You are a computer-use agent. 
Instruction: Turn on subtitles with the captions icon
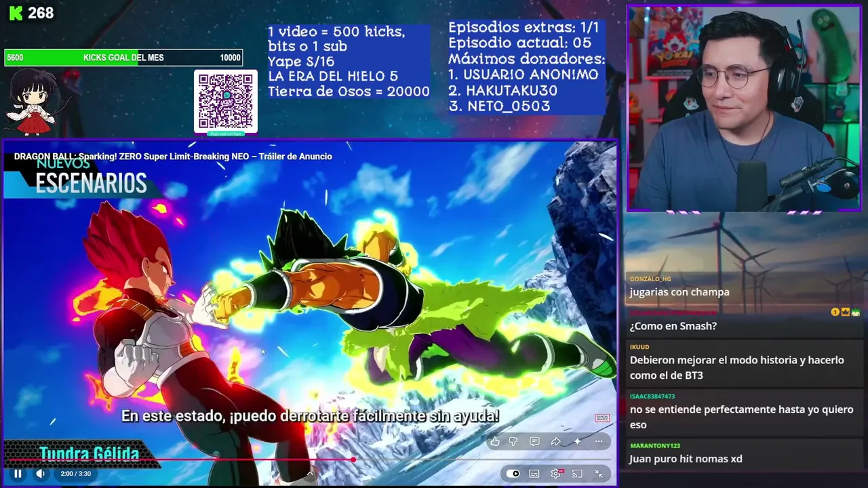coord(534,474)
